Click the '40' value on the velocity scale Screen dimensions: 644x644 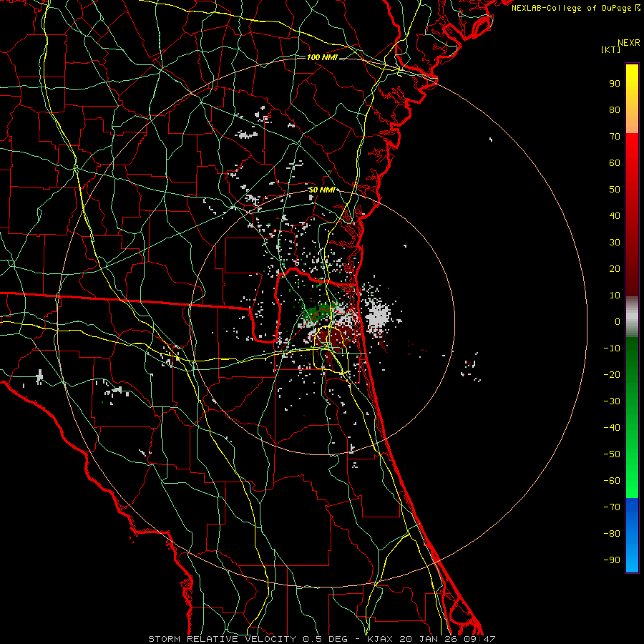click(x=615, y=215)
